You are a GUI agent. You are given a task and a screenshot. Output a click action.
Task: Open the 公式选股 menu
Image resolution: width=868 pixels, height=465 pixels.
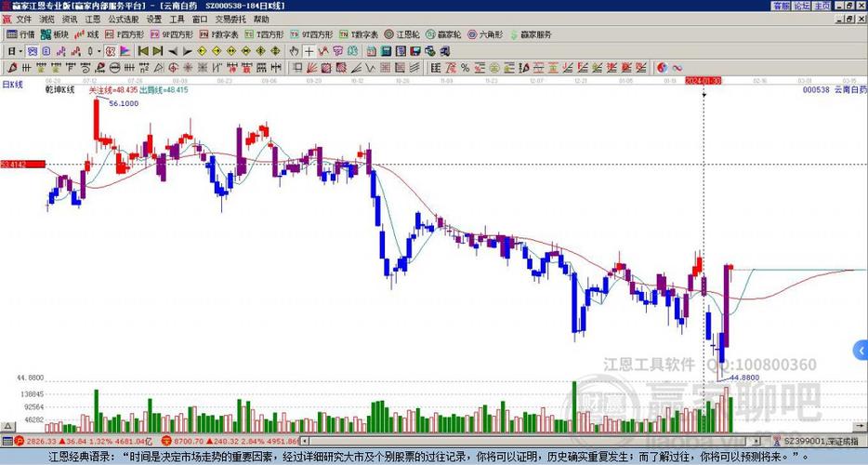[124, 19]
